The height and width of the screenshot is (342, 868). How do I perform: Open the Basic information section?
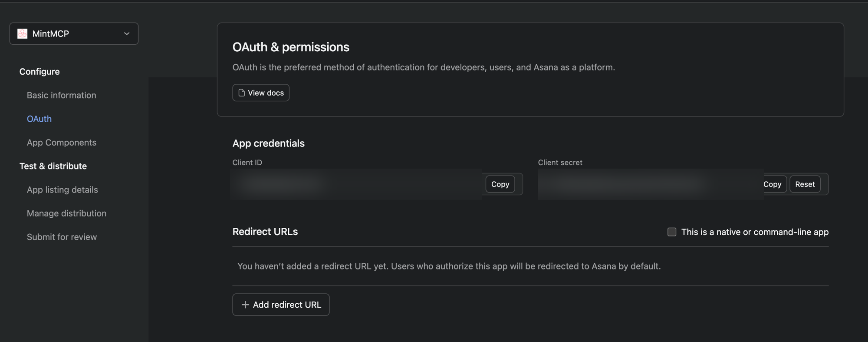tap(62, 95)
